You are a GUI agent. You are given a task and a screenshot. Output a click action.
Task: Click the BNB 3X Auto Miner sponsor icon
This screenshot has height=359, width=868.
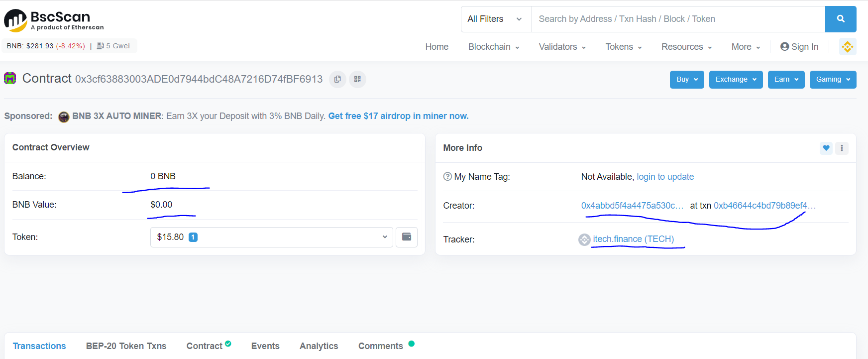(64, 117)
